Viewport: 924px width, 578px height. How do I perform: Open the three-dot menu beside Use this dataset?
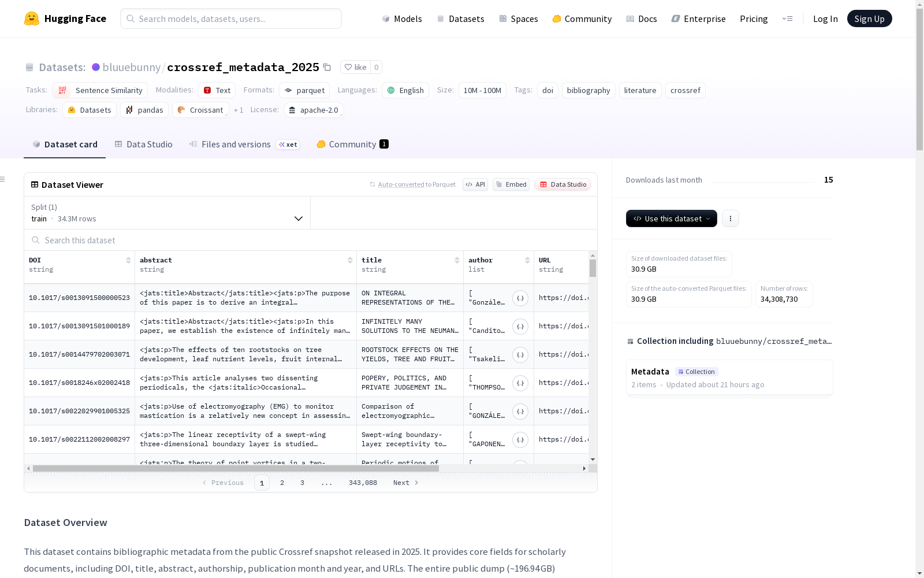point(731,218)
